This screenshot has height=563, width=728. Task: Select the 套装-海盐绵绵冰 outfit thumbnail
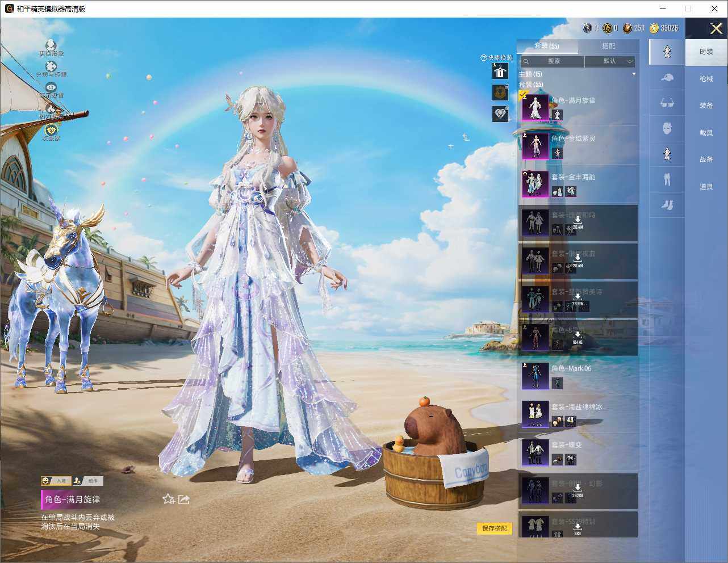[535, 414]
